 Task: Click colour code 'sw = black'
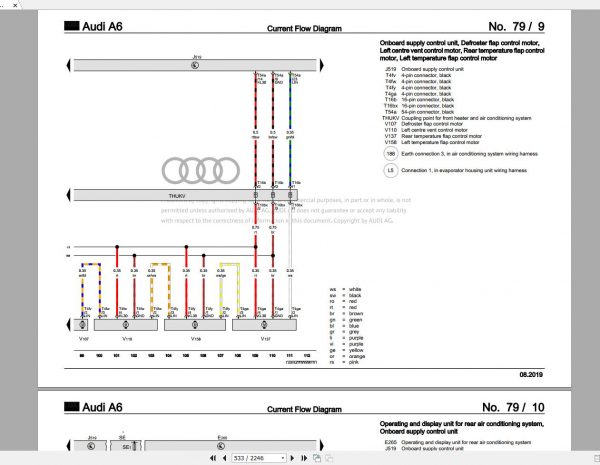[x=345, y=295]
